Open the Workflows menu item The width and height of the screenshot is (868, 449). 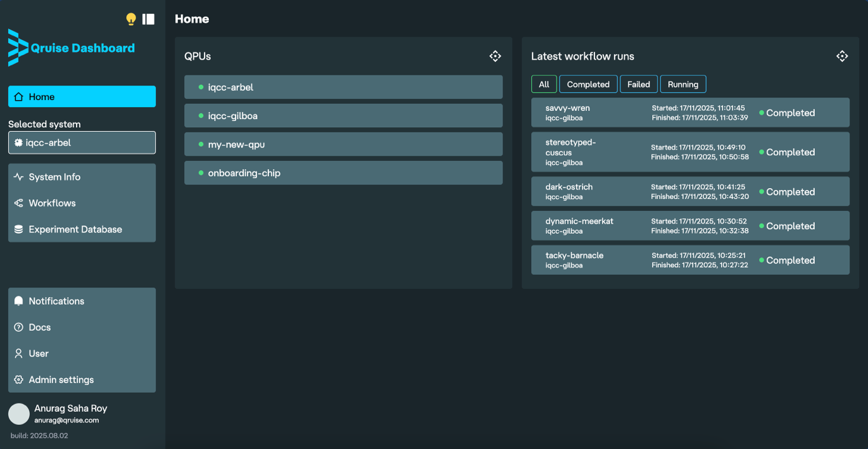(52, 203)
